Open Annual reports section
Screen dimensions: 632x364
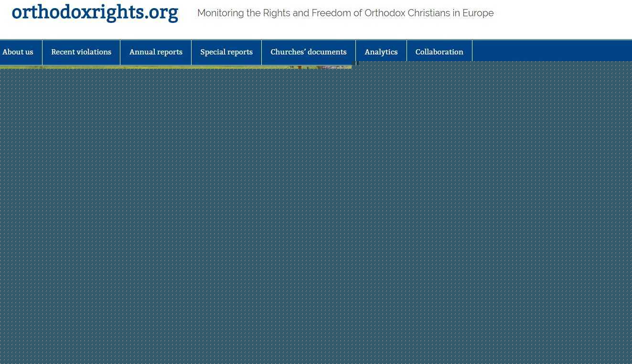pyautogui.click(x=156, y=52)
